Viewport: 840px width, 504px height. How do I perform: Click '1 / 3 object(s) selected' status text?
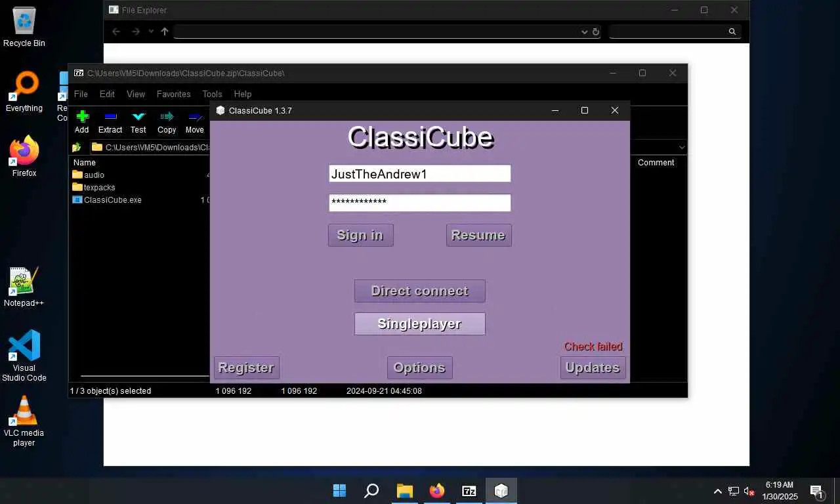tap(110, 390)
